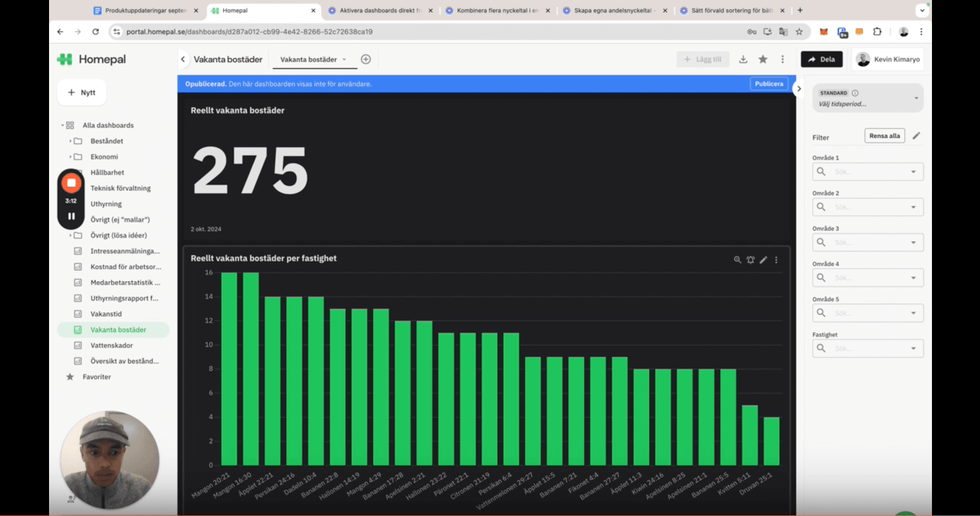Click the Lägg till button
980x516 pixels.
[703, 59]
